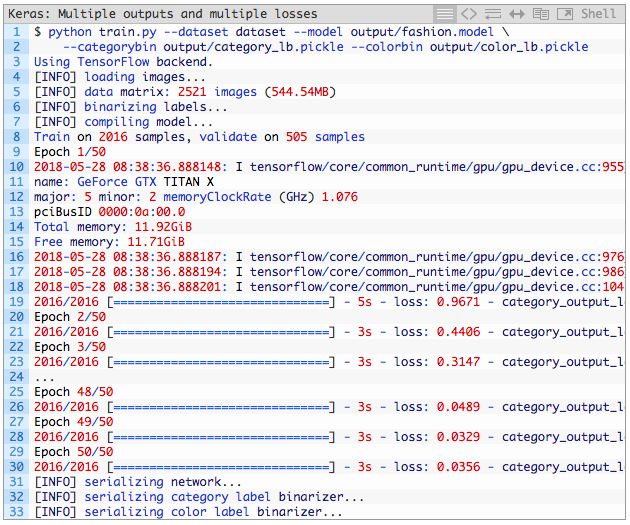The height and width of the screenshot is (525, 630).
Task: Toggle line numbers with the hamburger icon
Action: point(445,14)
